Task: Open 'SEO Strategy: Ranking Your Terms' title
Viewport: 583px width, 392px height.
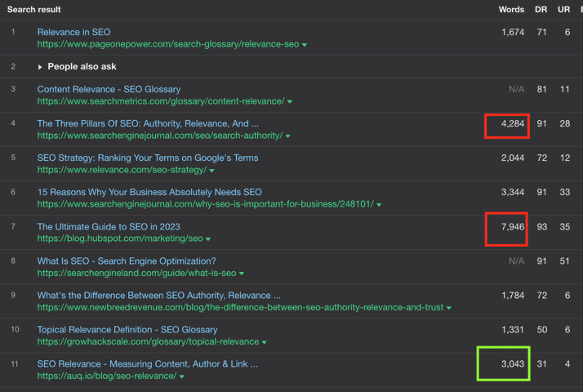Action: (x=148, y=158)
